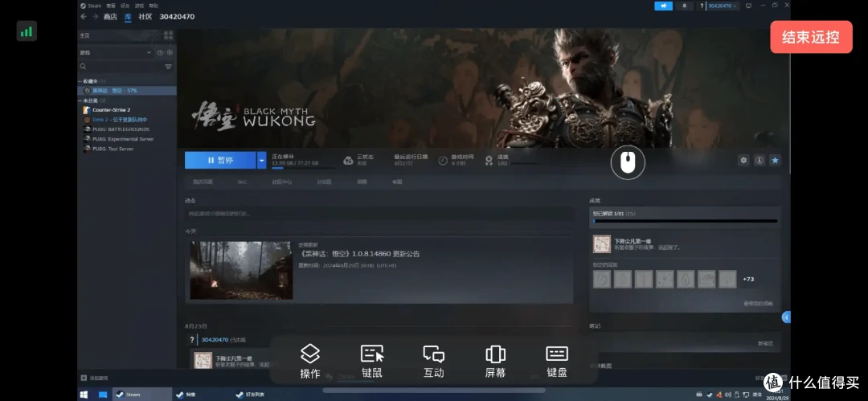This screenshot has width=868, height=401.
Task: Click the achievements progress bar 1/81
Action: [686, 220]
